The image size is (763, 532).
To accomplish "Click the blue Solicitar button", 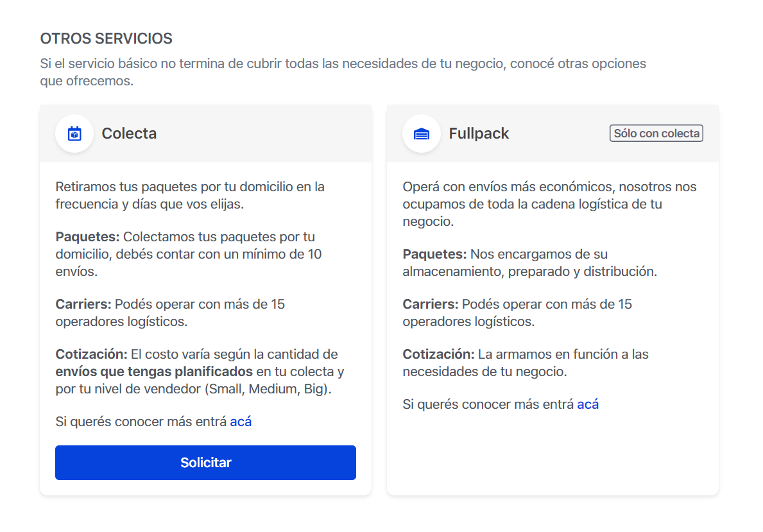I will pyautogui.click(x=205, y=463).
